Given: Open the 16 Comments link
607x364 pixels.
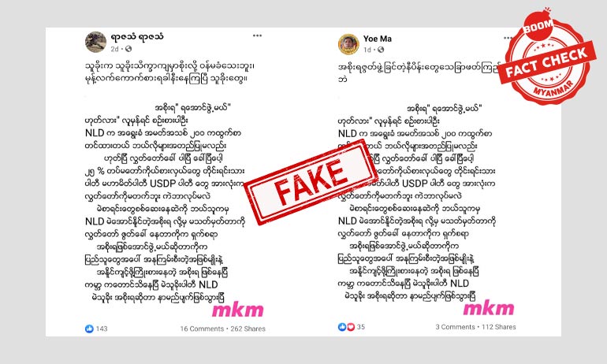Looking at the screenshot, I should [202, 329].
